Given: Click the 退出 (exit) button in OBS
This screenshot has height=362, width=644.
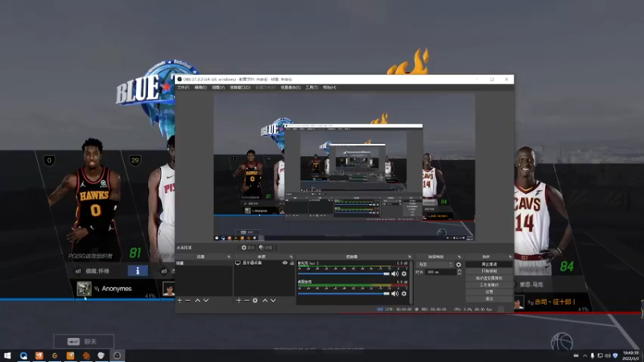Looking at the screenshot, I should [x=489, y=298].
